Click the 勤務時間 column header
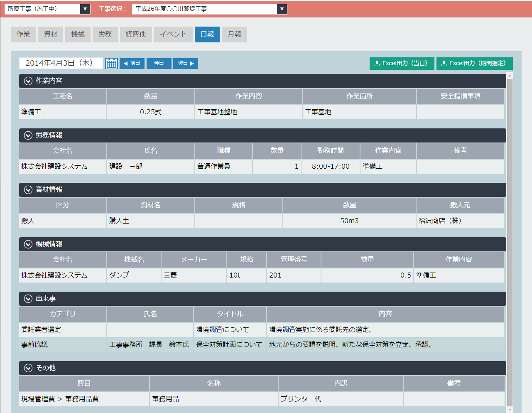This screenshot has width=532, height=413. point(331,151)
